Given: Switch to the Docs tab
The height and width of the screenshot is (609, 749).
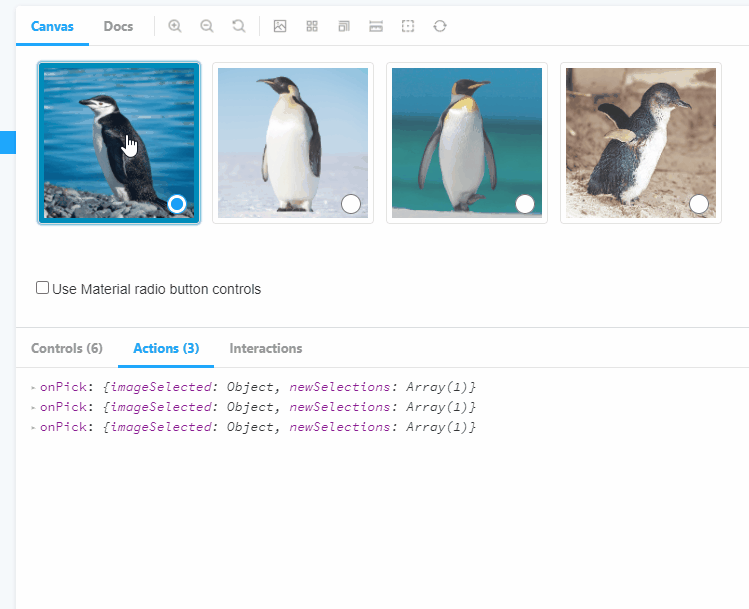Looking at the screenshot, I should pyautogui.click(x=118, y=26).
